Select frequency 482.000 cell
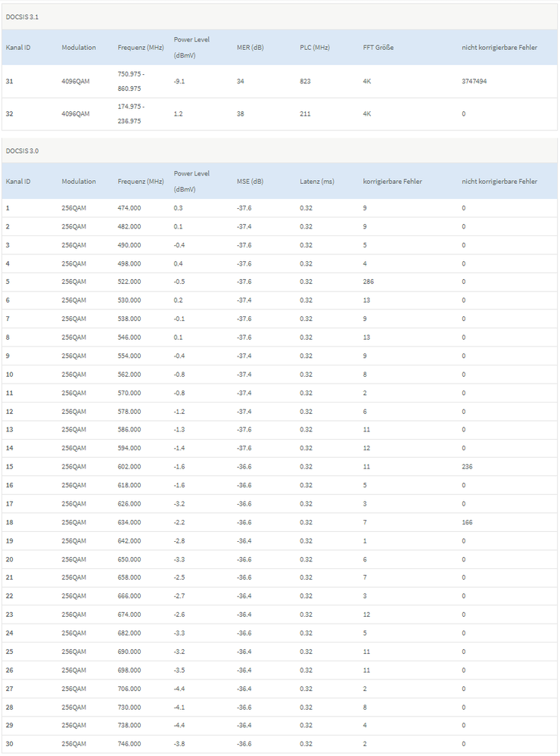560x756 pixels. [129, 226]
